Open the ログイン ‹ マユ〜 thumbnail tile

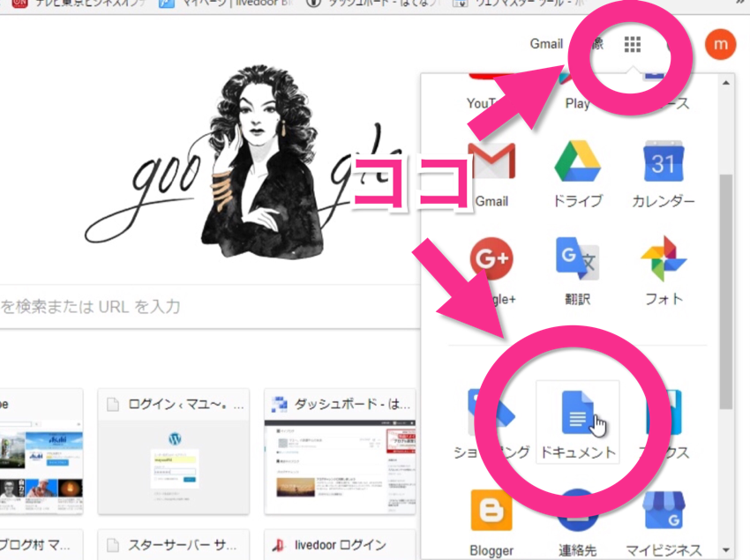tap(173, 452)
